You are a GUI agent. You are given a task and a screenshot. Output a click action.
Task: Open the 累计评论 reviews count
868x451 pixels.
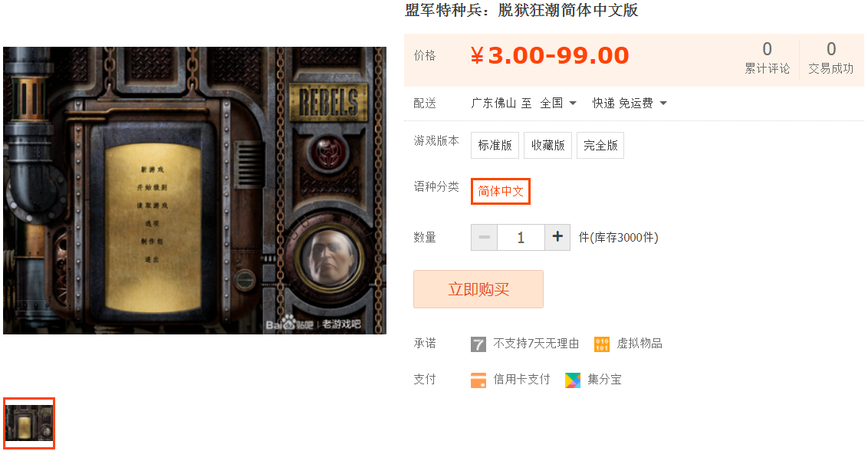(767, 58)
